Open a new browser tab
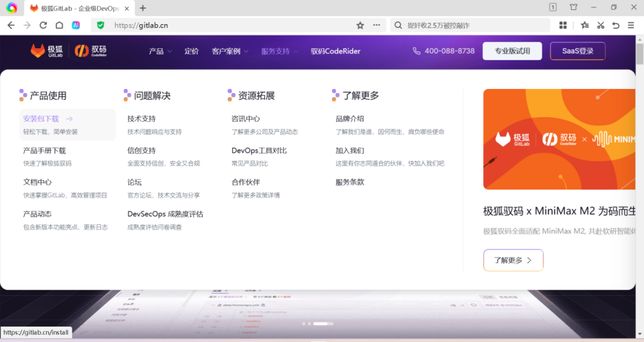 (143, 8)
